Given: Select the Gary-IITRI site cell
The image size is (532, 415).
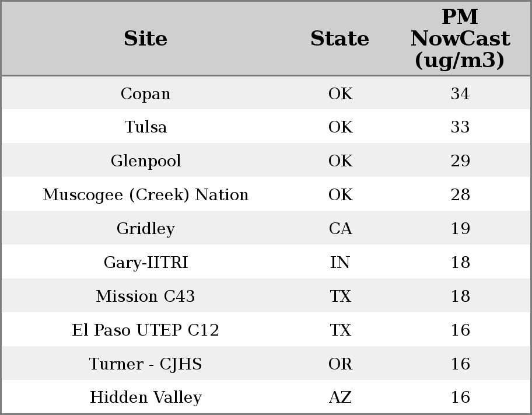Looking at the screenshot, I should tap(146, 263).
